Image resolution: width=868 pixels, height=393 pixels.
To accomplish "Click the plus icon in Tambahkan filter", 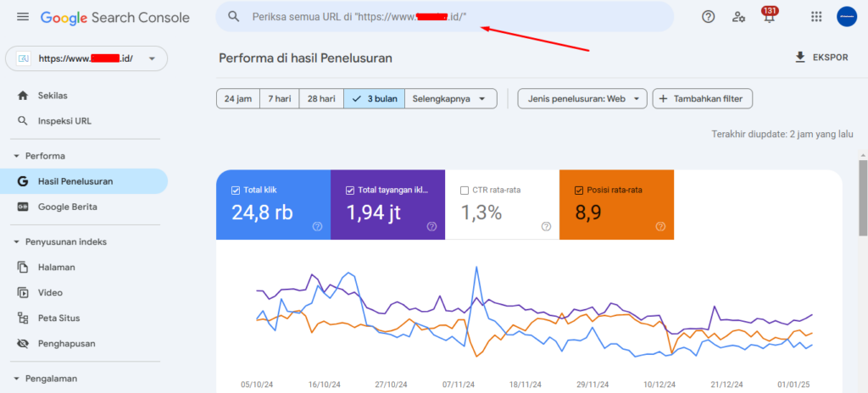I will click(x=663, y=99).
